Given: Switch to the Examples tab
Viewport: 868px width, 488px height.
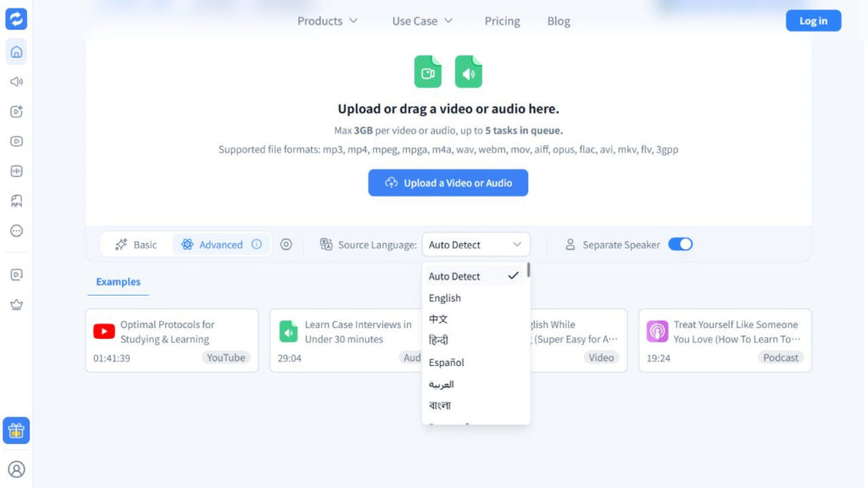Looking at the screenshot, I should coord(118,281).
